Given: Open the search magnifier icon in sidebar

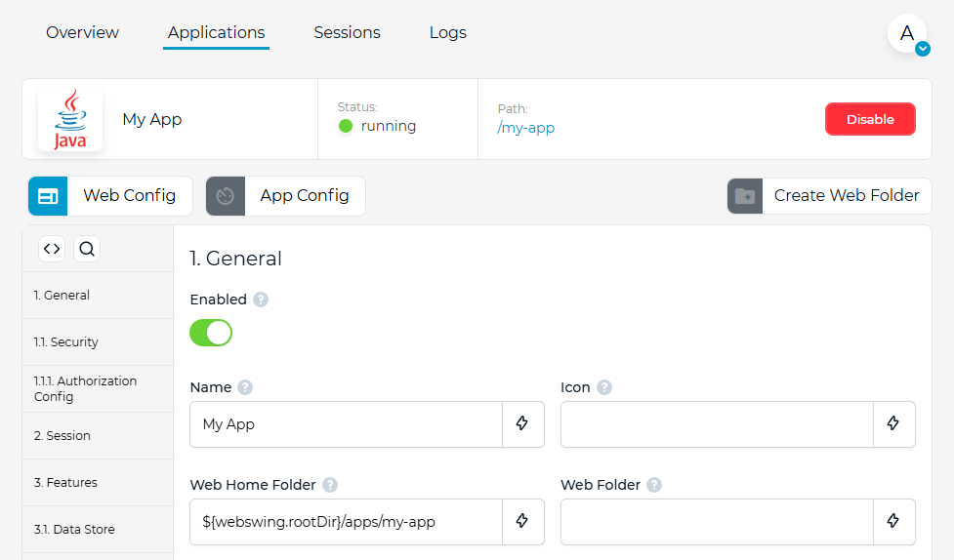Looking at the screenshot, I should pyautogui.click(x=87, y=249).
